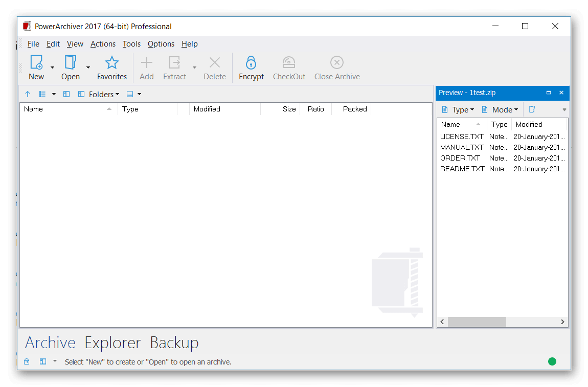Open the Mode dropdown in Preview

pos(500,109)
